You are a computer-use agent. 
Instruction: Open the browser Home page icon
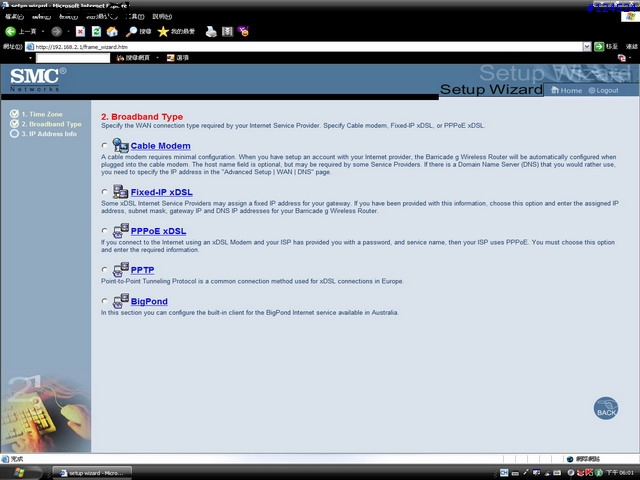tap(112, 31)
